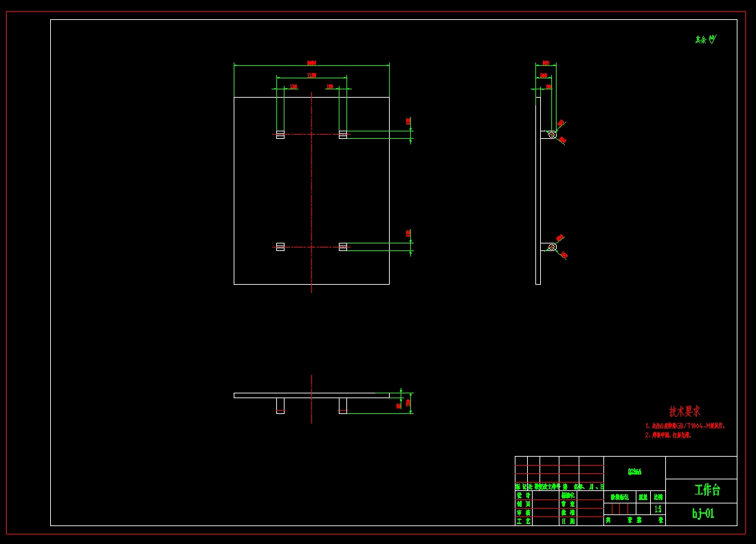The image size is (756, 544).
Task: Select the upper-right slot in plan view
Action: coord(343,135)
